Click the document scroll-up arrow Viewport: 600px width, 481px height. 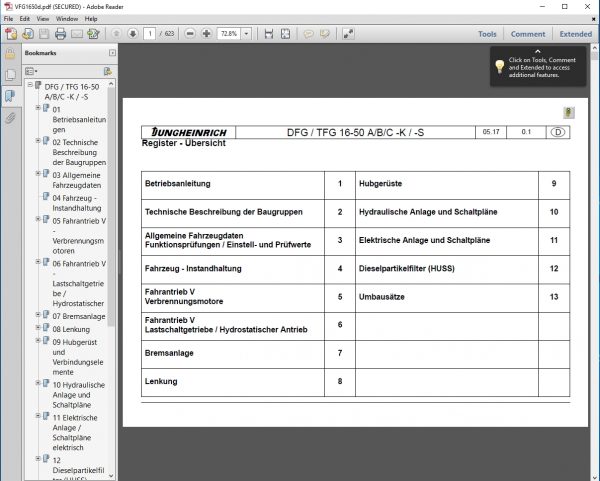(595, 49)
